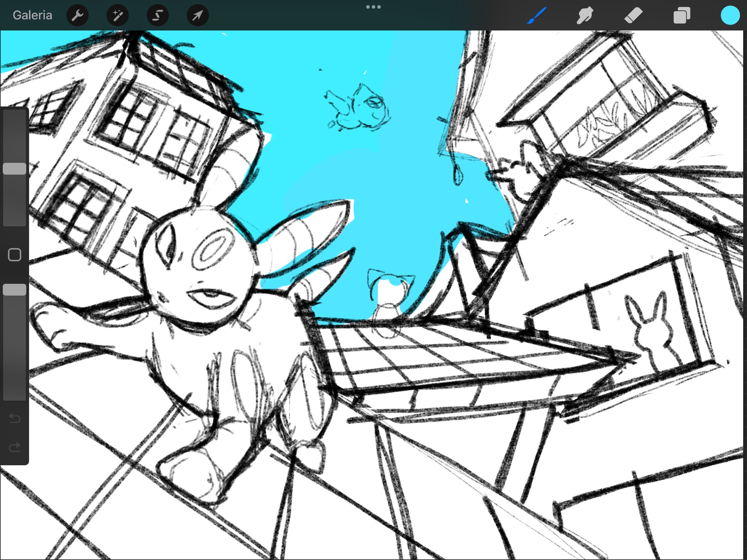Click the brush opacity slider handle
Screen dimensions: 747x560
point(15,290)
